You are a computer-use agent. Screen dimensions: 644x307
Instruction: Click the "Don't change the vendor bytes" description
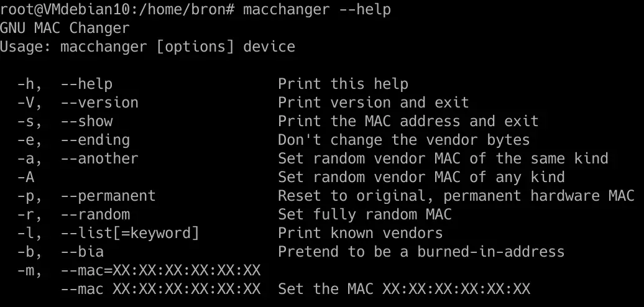[x=403, y=140]
